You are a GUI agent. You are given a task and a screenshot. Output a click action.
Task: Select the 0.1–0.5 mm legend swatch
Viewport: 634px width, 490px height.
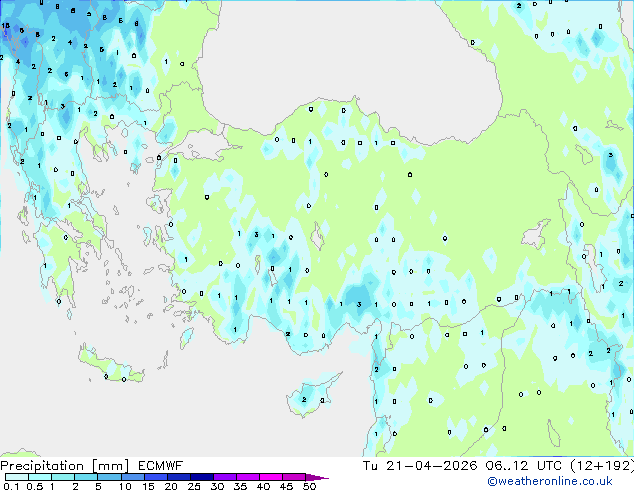(17, 477)
